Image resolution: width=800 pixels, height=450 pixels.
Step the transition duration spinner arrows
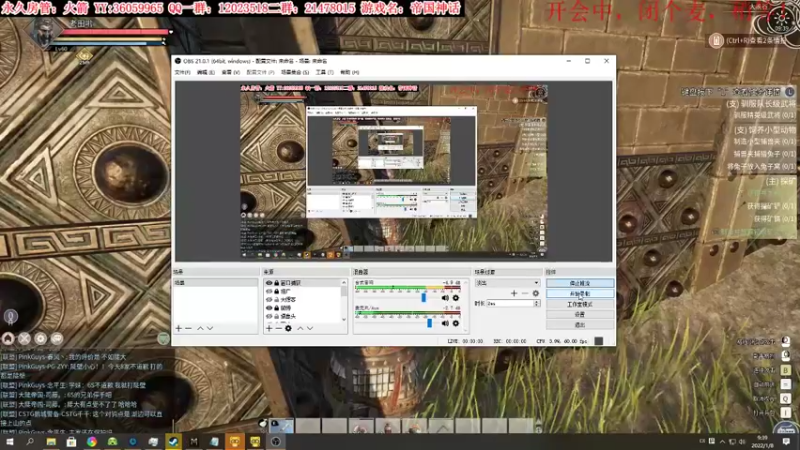(x=537, y=303)
